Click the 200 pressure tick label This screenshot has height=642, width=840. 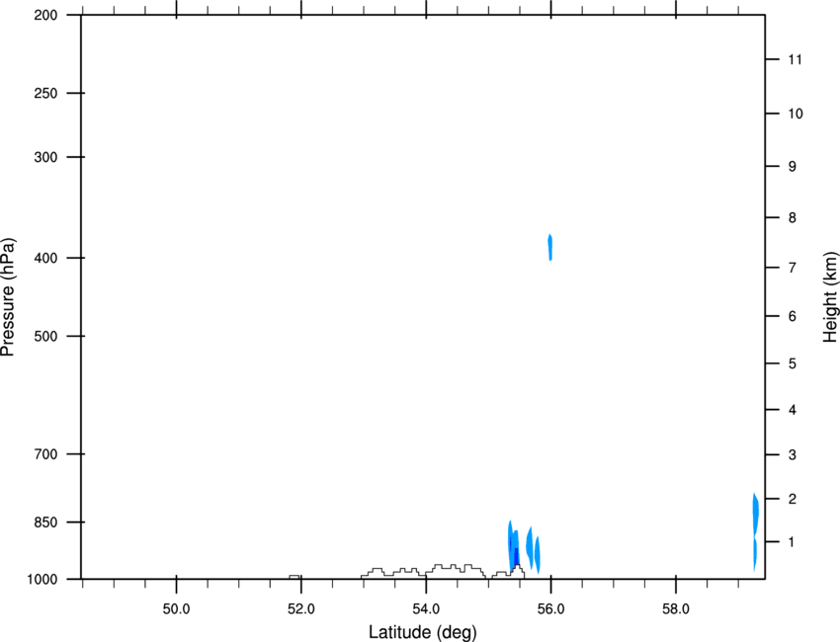click(x=45, y=15)
